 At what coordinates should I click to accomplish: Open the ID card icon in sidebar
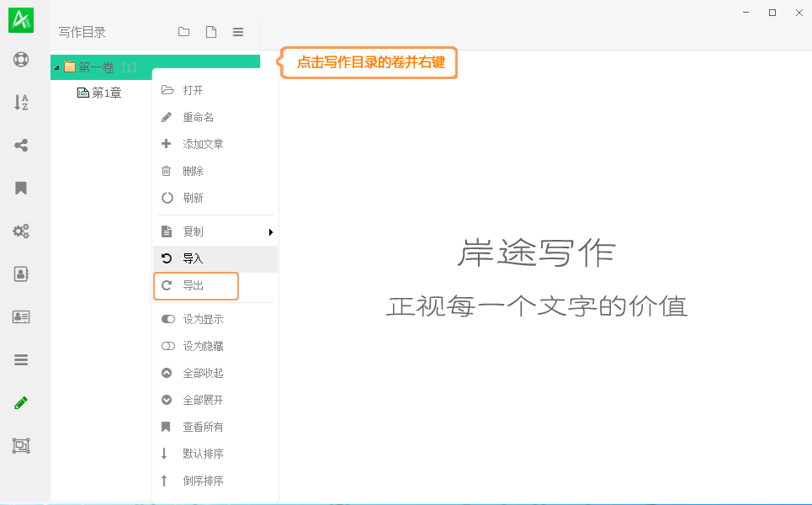pyautogui.click(x=21, y=316)
